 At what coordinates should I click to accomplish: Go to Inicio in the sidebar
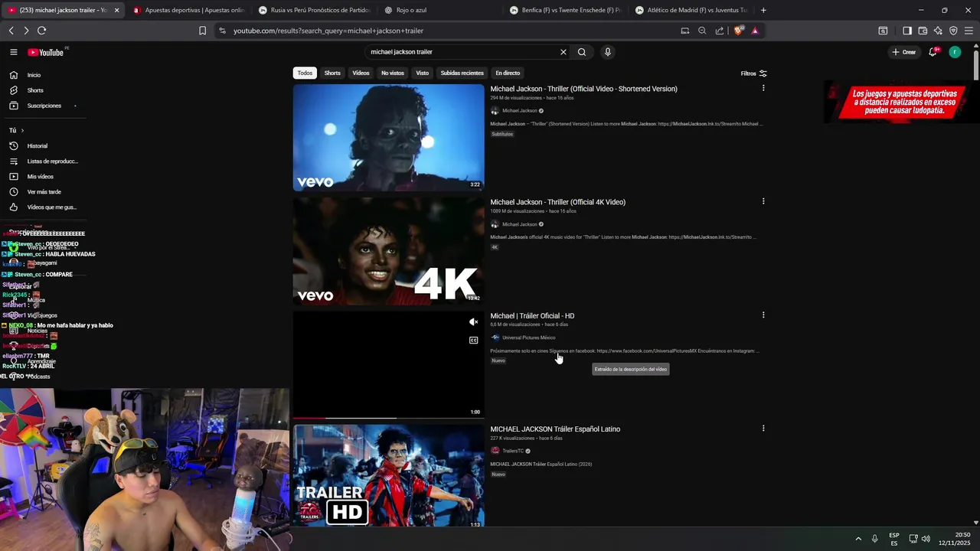(x=34, y=75)
